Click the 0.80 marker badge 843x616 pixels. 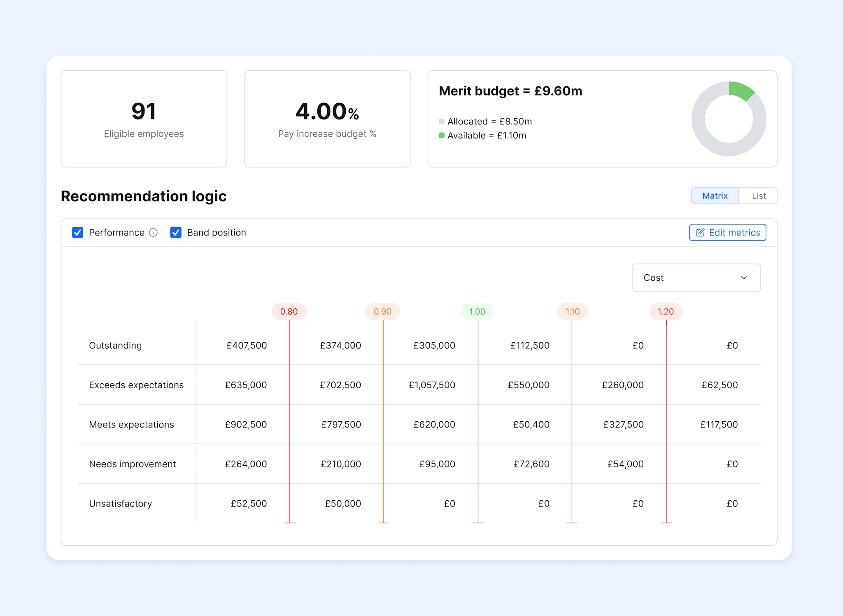(289, 312)
